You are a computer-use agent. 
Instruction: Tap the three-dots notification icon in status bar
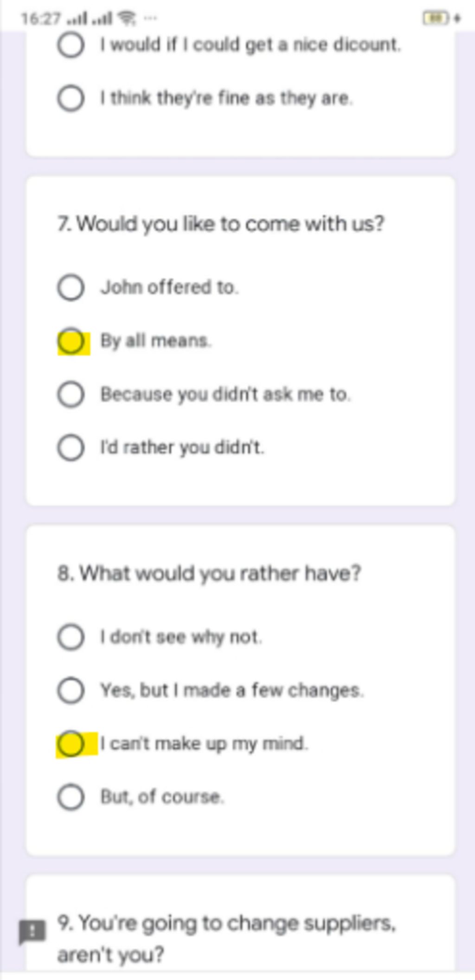click(150, 19)
